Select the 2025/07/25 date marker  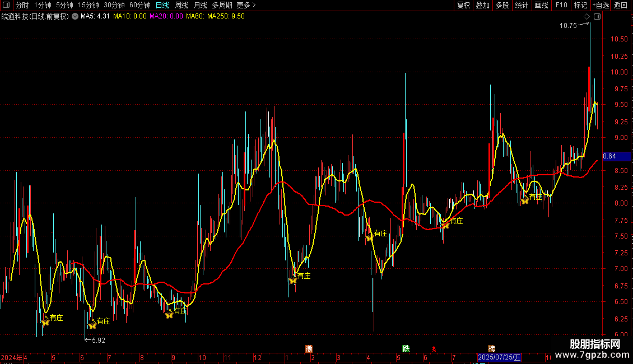click(x=499, y=357)
